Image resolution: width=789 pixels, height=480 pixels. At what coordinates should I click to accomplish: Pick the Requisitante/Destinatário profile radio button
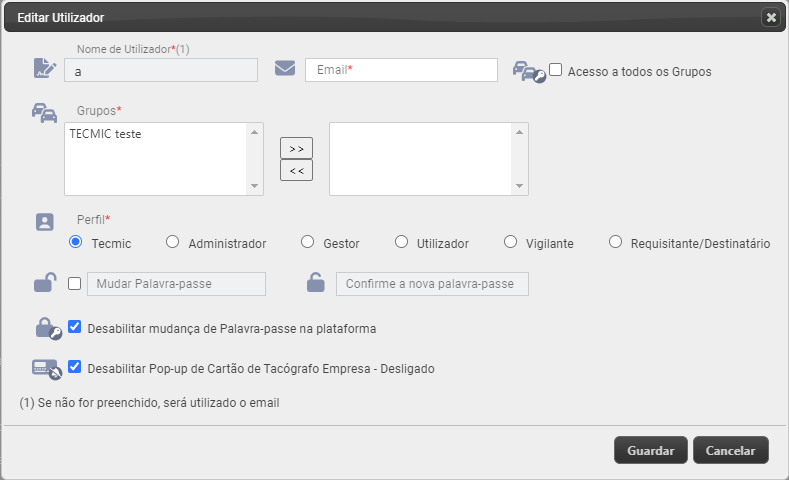pyautogui.click(x=615, y=242)
